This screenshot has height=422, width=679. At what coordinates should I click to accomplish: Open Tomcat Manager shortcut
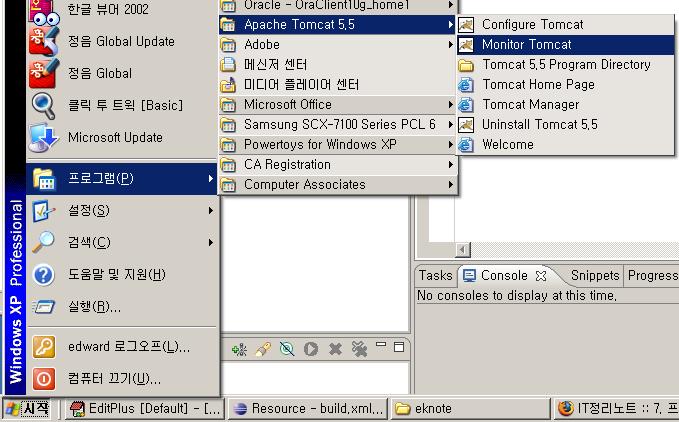click(566, 104)
